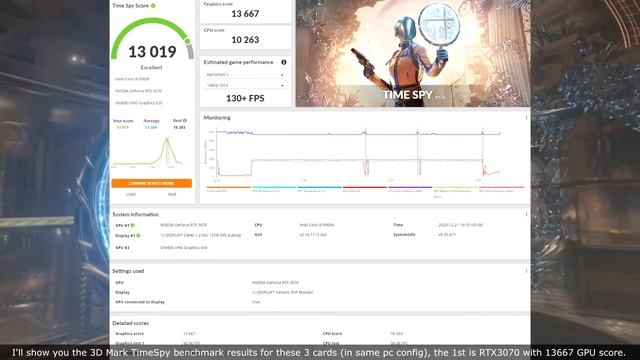The height and width of the screenshot is (360, 640).
Task: Click the SystemInfo label in System information
Action: click(404, 235)
